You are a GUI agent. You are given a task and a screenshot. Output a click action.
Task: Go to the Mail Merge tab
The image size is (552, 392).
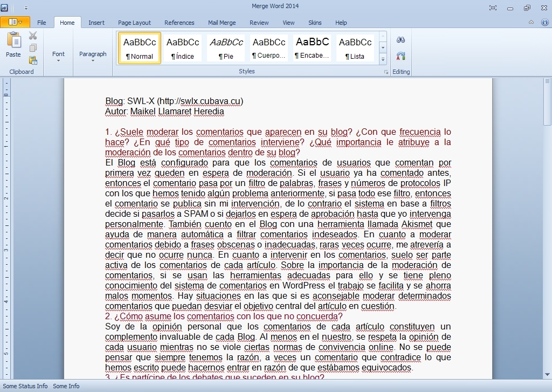(222, 23)
